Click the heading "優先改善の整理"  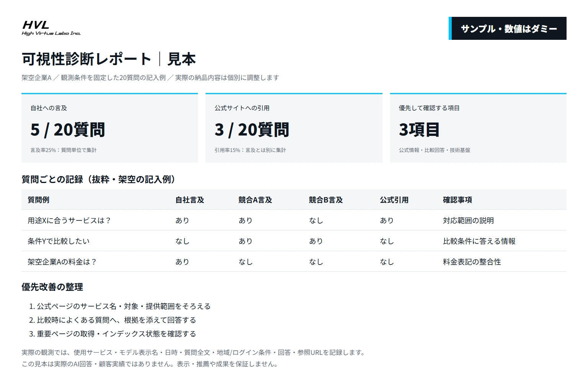tap(52, 287)
